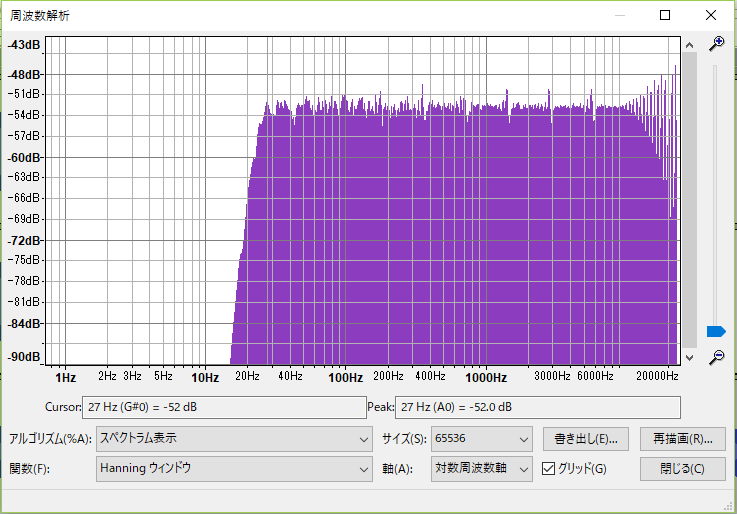Open the 軸 dropdown showing 対数周波数軸
This screenshot has height=514, width=737.
pos(482,469)
